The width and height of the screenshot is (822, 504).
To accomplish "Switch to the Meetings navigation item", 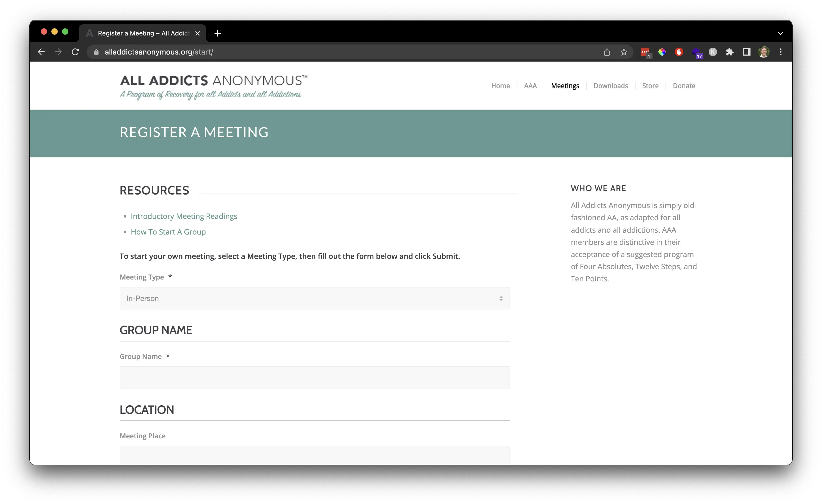I will point(565,86).
